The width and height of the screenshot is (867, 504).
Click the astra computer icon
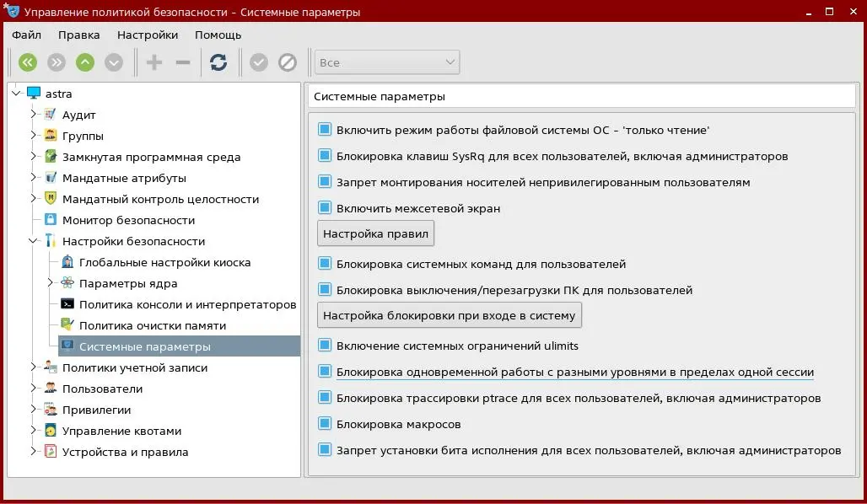click(x=34, y=94)
